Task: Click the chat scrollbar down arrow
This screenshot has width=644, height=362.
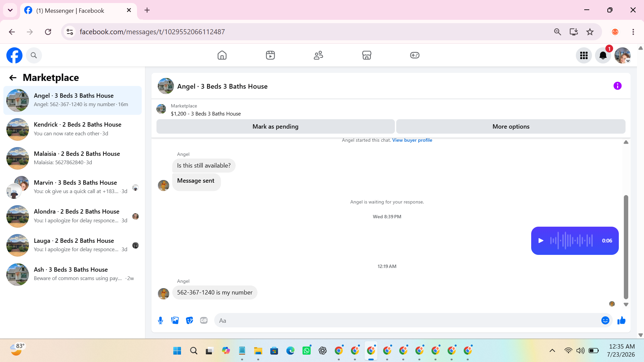Action: 626,305
